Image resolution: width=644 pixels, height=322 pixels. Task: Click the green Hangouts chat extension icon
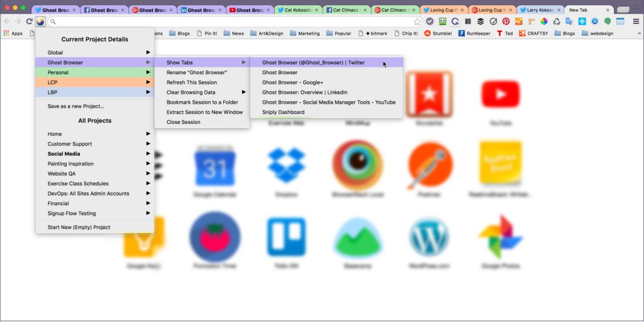pos(608,21)
